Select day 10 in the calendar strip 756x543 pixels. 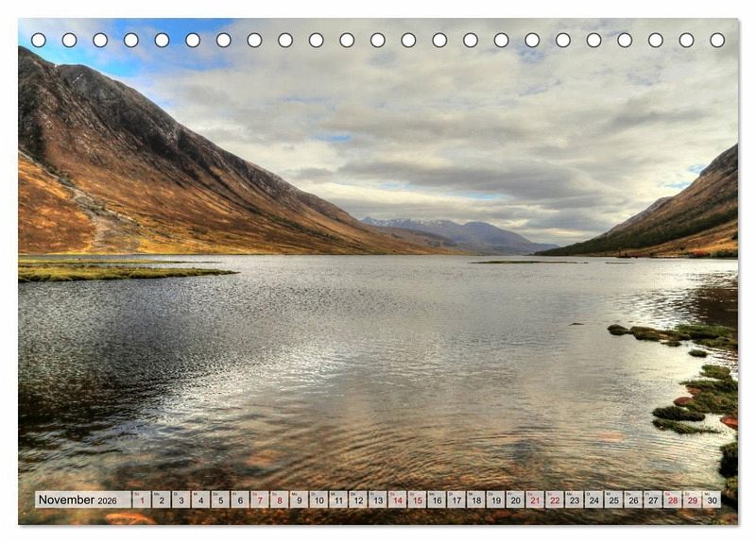[319, 500]
